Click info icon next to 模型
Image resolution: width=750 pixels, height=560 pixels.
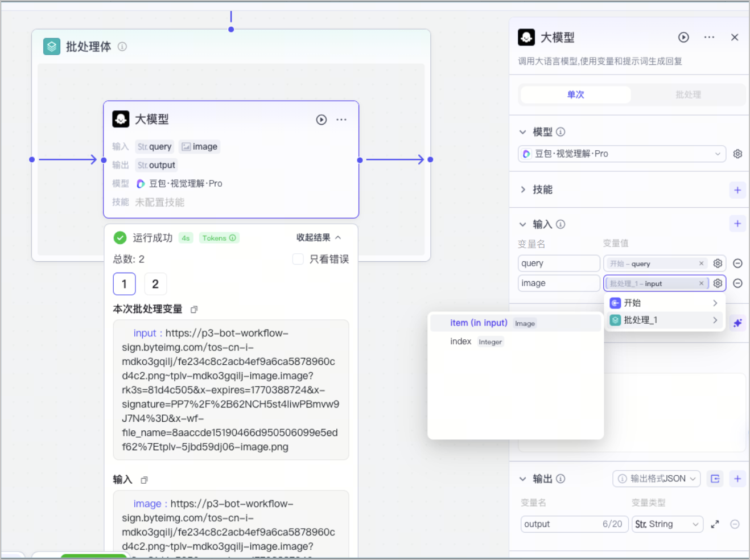click(561, 132)
